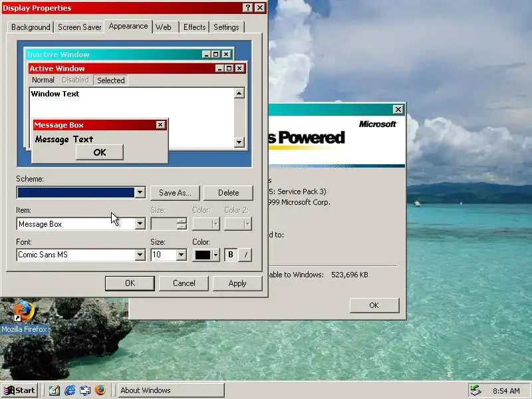Open the Settings tab
Screen dimensions: 532x399
click(x=226, y=27)
